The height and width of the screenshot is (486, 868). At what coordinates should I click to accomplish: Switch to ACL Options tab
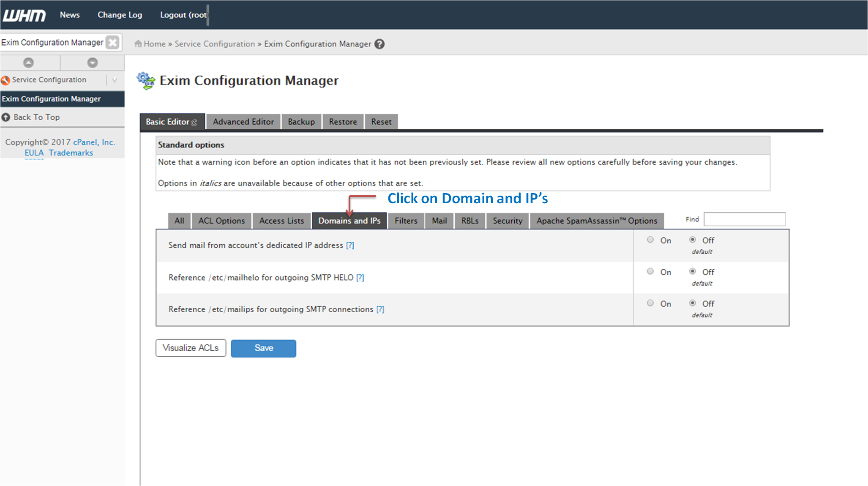[x=221, y=221]
